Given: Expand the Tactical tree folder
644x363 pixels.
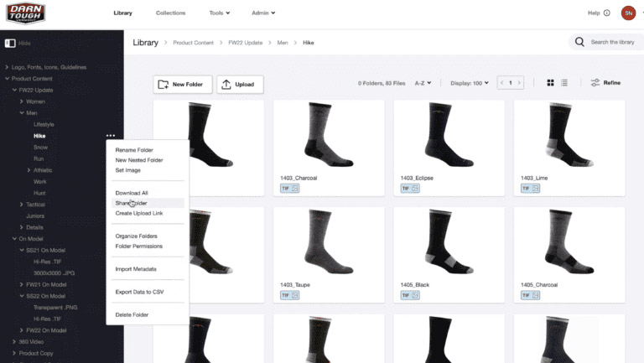Looking at the screenshot, I should (x=21, y=205).
